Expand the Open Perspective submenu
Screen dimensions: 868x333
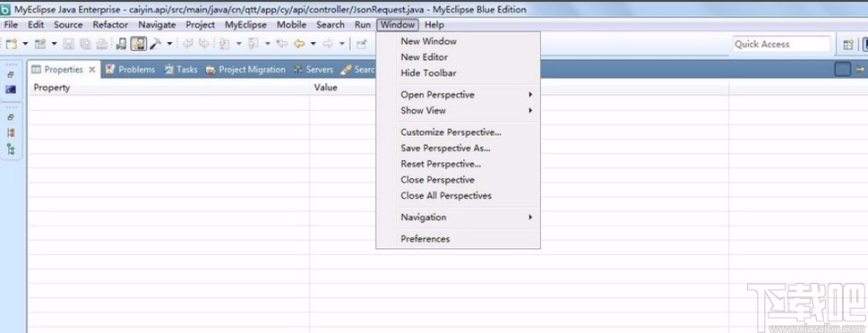[458, 95]
